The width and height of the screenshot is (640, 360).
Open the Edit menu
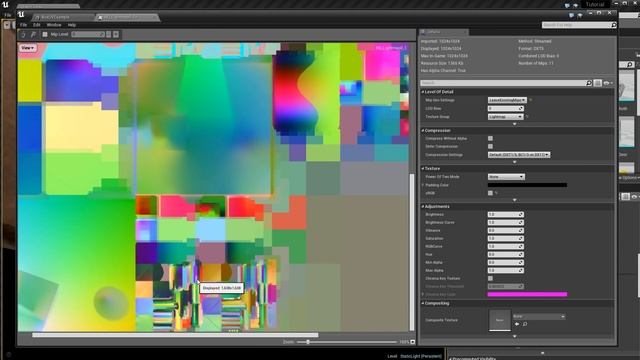pos(36,25)
